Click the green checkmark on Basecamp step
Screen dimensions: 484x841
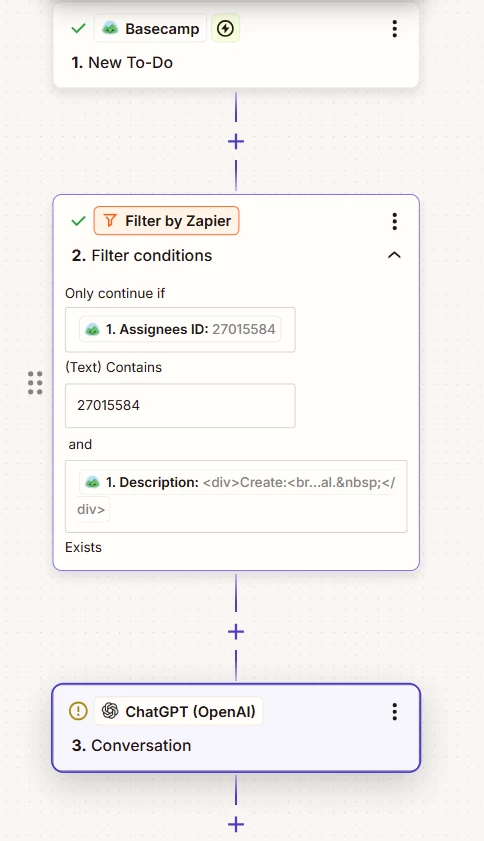pos(78,28)
